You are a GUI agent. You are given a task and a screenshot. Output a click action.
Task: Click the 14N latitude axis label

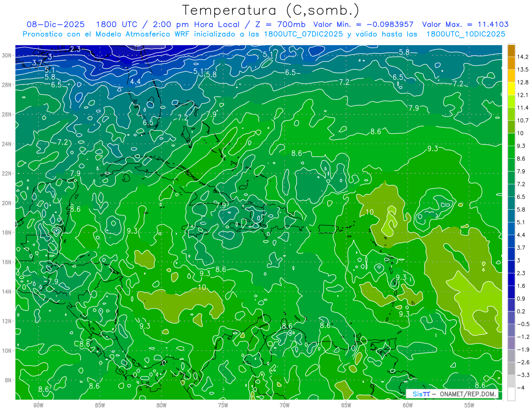(x=7, y=292)
